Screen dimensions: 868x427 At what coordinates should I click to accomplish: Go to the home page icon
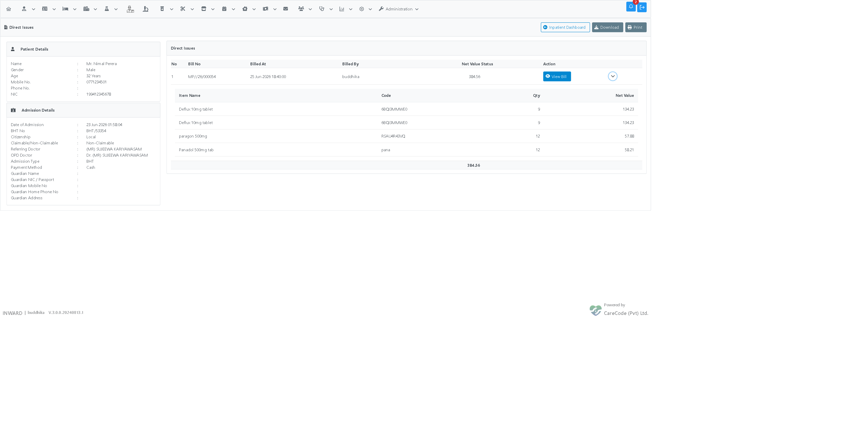coord(9,9)
